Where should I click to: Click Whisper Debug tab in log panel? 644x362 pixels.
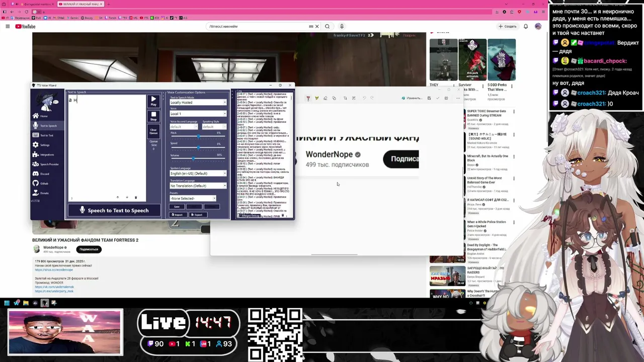coord(251,216)
